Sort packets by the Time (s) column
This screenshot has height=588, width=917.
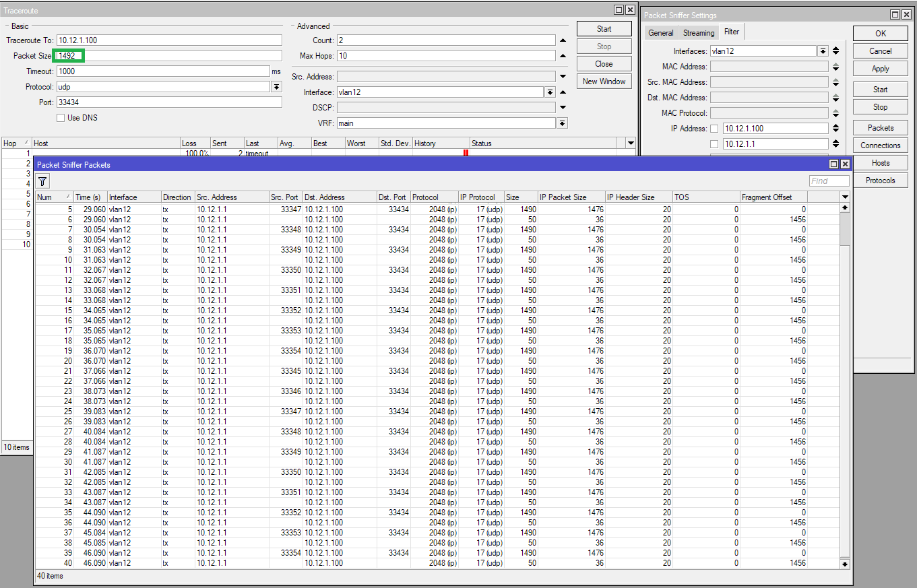(x=90, y=197)
